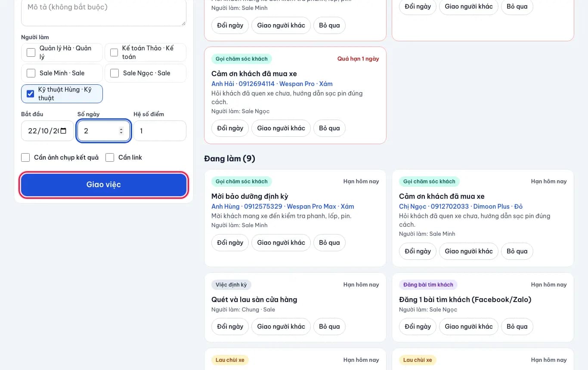Click Giao người khác on Anh Hải's card
The height and width of the screenshot is (370, 588).
pyautogui.click(x=281, y=128)
